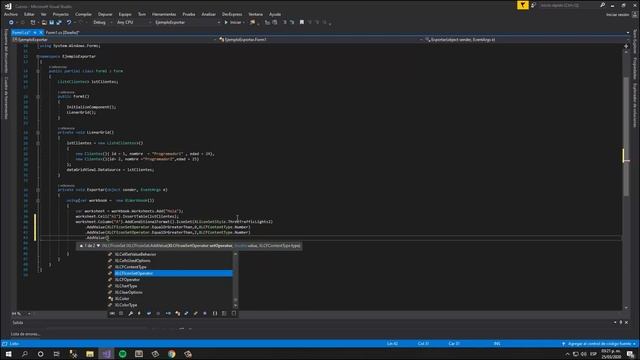Open Windows taskbar search
The width and height of the screenshot is (640, 360).
24,353
